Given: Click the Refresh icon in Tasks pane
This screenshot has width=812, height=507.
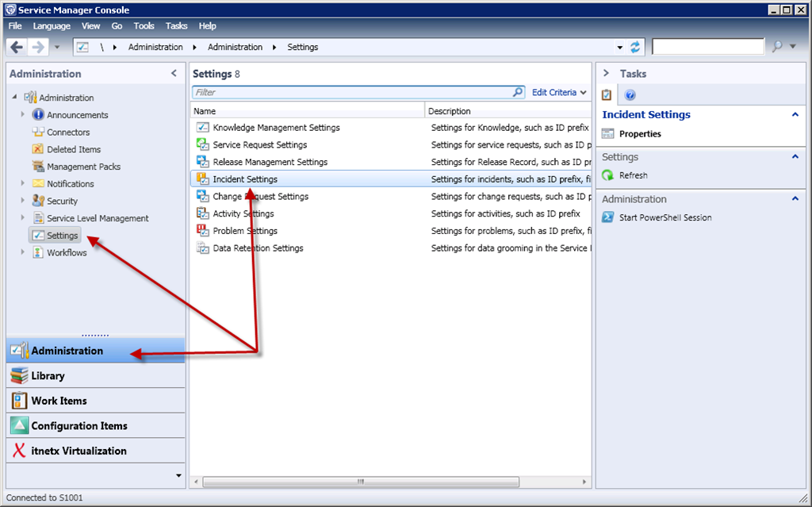Looking at the screenshot, I should click(x=608, y=175).
